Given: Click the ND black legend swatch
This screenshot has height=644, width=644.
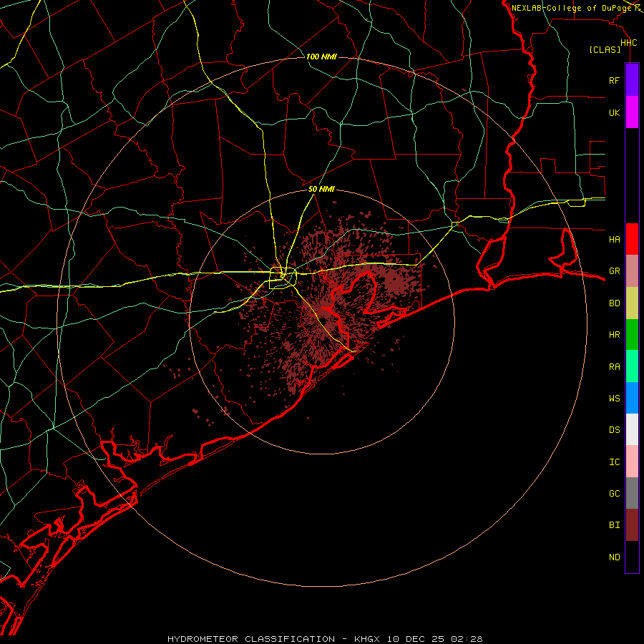Looking at the screenshot, I should (632, 557).
